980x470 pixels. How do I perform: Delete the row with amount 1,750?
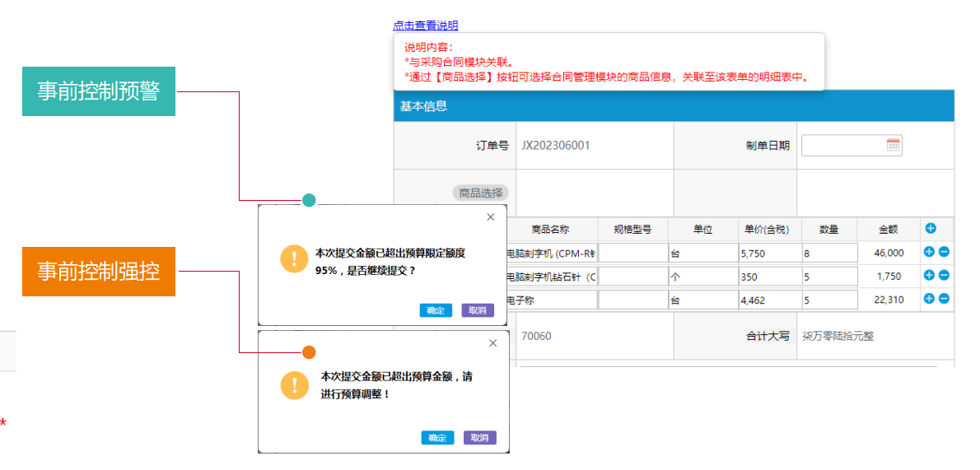point(944,276)
